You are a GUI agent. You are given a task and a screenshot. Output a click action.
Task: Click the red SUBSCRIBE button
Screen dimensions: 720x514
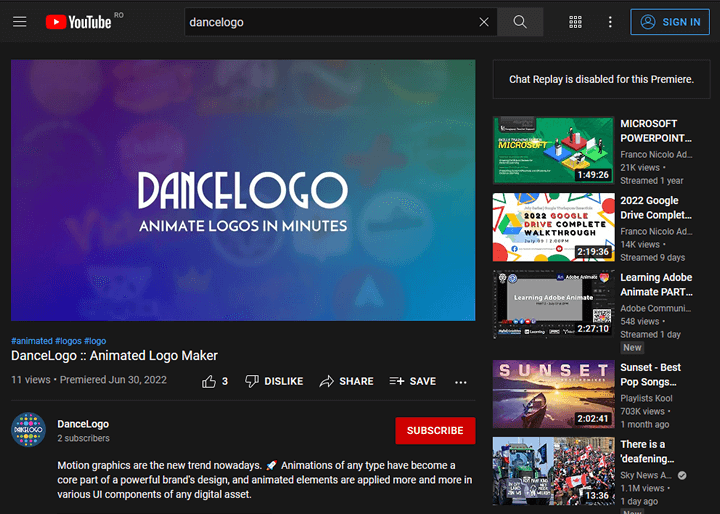click(435, 430)
